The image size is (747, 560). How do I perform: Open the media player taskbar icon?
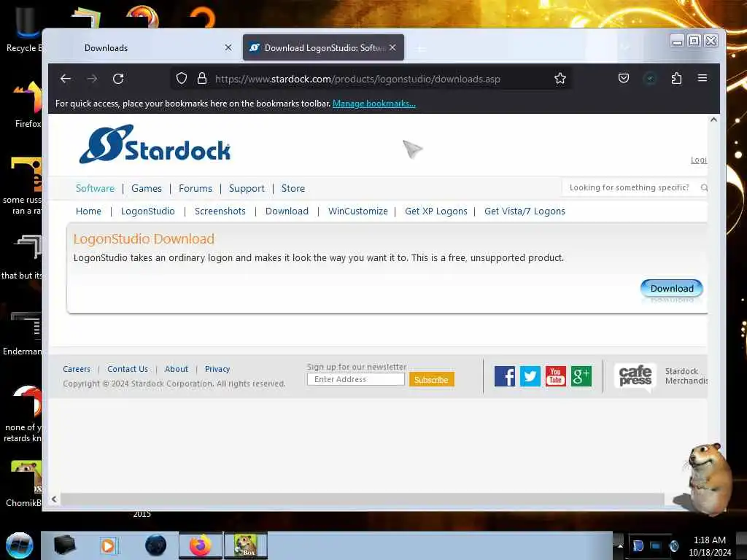[109, 545]
